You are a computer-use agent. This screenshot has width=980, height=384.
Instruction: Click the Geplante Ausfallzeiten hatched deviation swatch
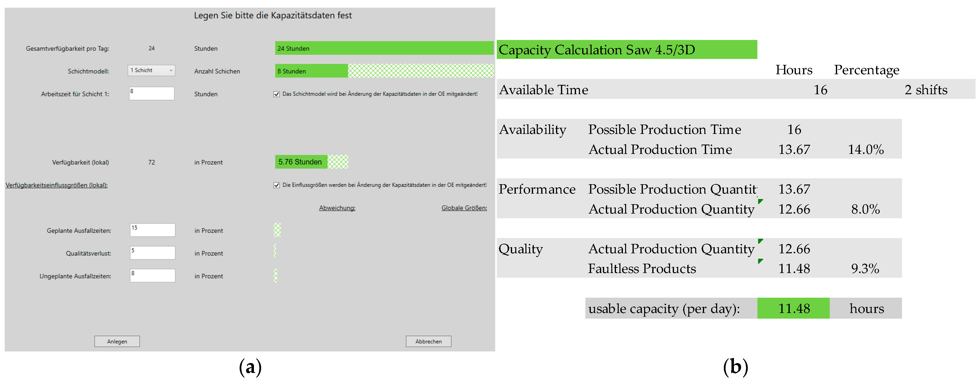[277, 230]
